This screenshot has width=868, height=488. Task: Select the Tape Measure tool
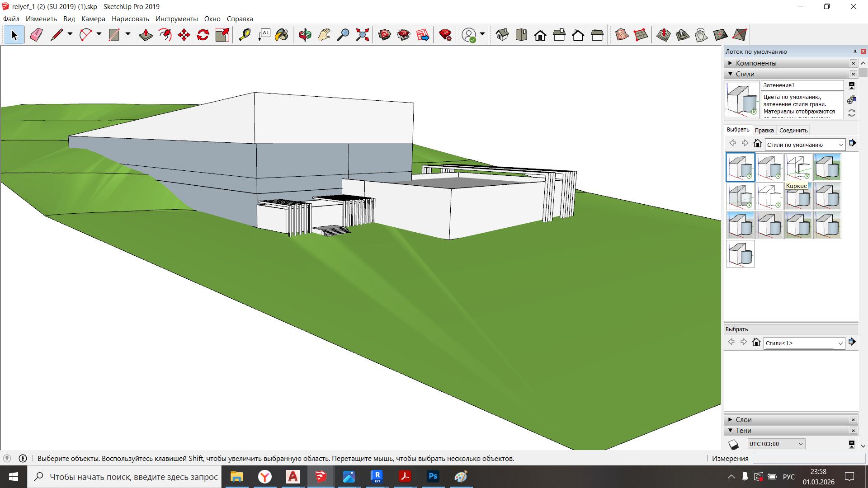click(245, 35)
